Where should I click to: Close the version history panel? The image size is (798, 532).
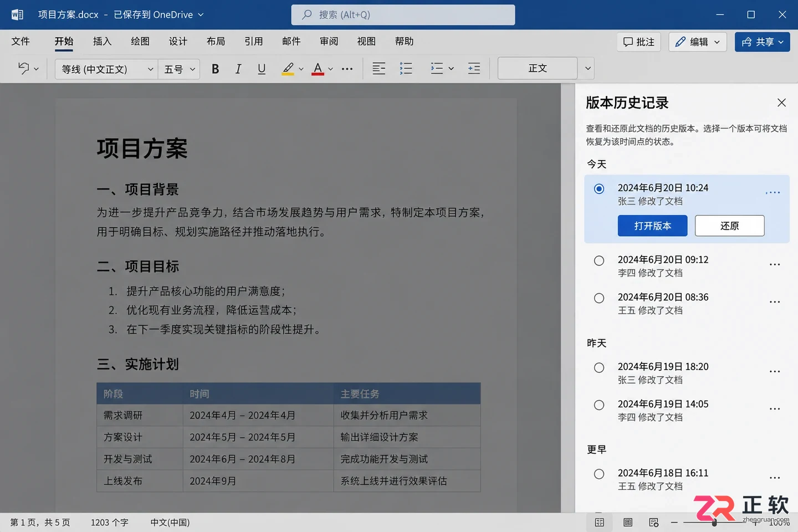pos(781,103)
